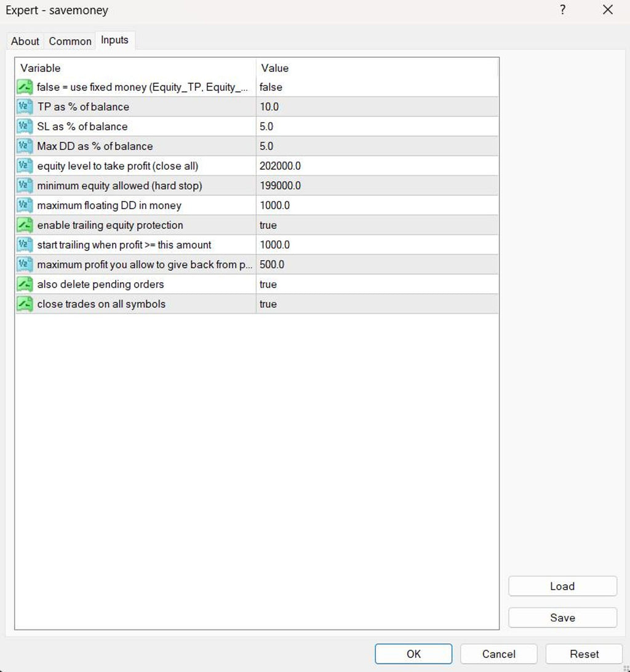
Task: Switch to the About tab
Action: coord(25,41)
